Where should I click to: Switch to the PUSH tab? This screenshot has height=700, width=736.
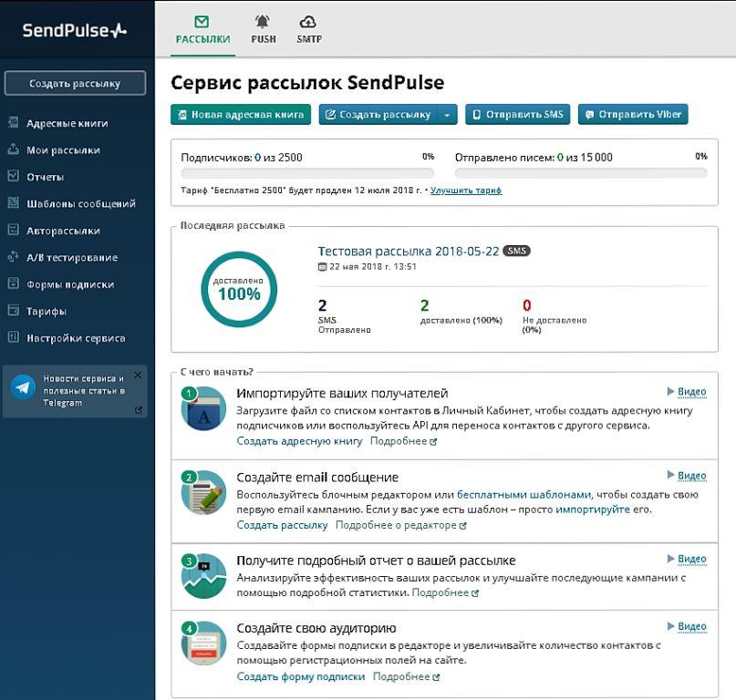[264, 29]
